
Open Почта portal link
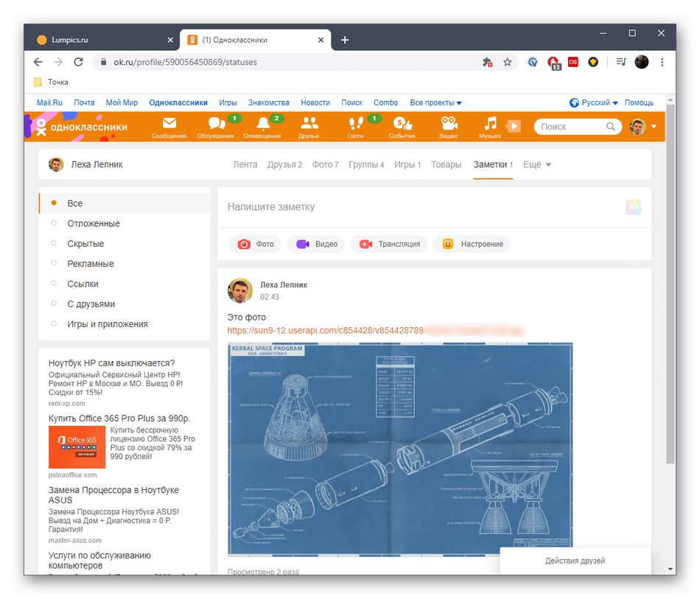[x=85, y=102]
